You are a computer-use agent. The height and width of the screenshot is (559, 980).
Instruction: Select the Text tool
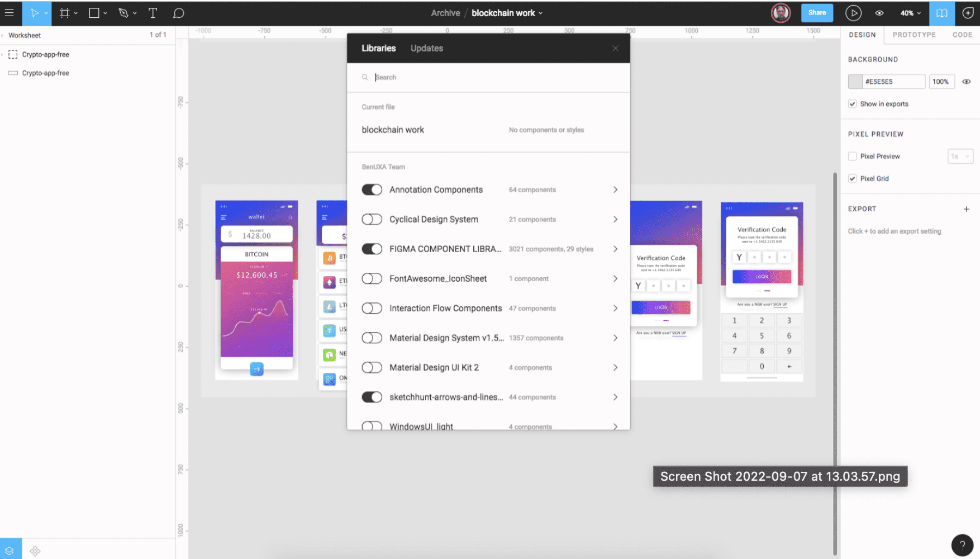(153, 13)
